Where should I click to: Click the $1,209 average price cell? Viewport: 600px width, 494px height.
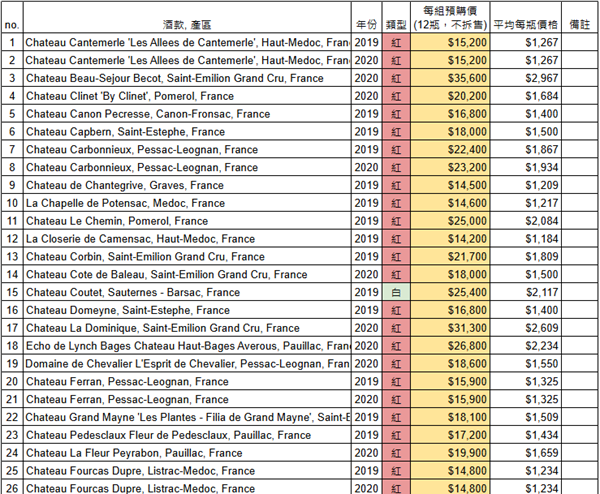tap(526, 185)
